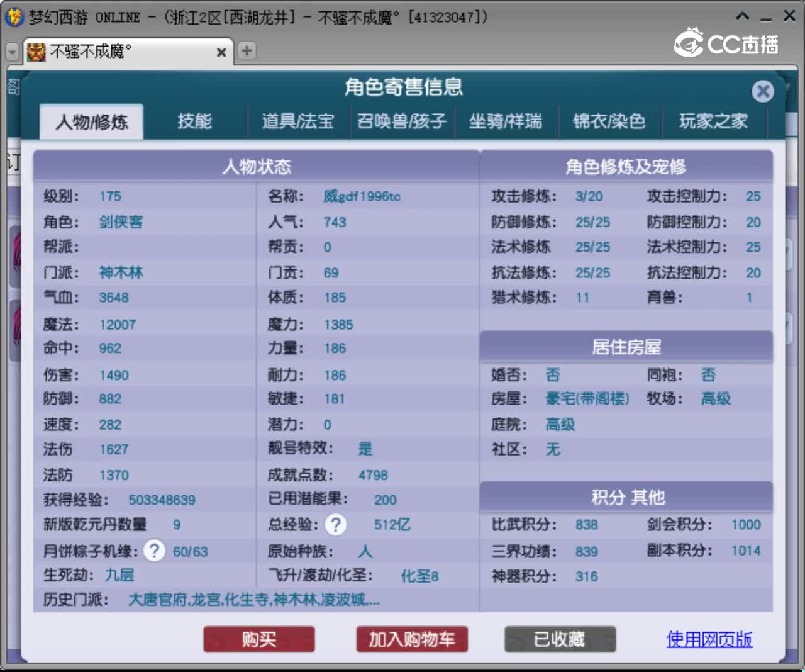Click the 梦幻西游 title bar app icon
The image size is (805, 672).
[x=14, y=17]
